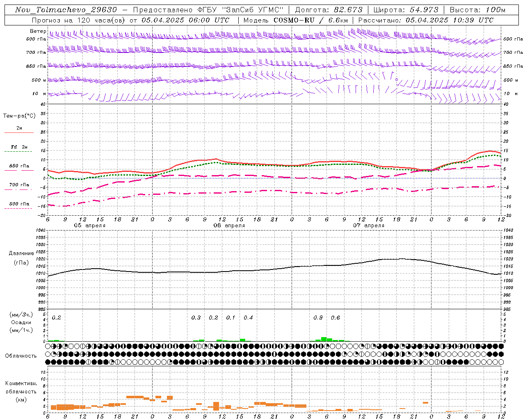Click the '07 апреля' date label
The image size is (525, 420).
click(369, 226)
